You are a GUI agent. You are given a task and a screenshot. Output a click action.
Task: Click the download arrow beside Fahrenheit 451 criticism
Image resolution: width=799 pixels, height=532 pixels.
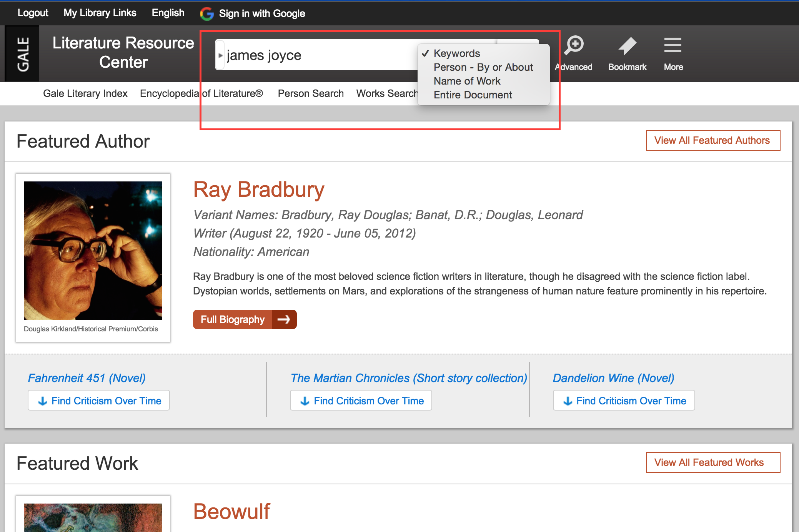42,400
